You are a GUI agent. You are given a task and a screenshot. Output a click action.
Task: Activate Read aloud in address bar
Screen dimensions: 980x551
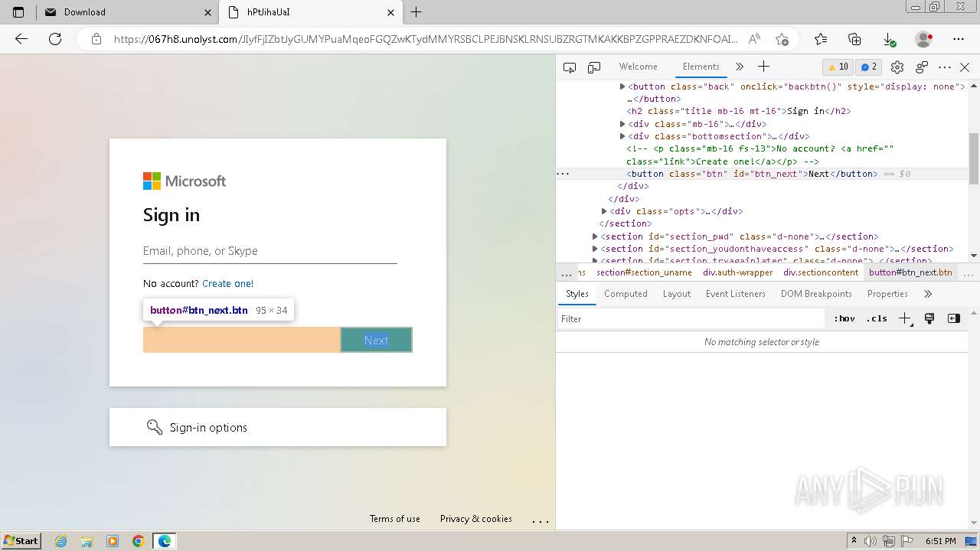(x=754, y=39)
